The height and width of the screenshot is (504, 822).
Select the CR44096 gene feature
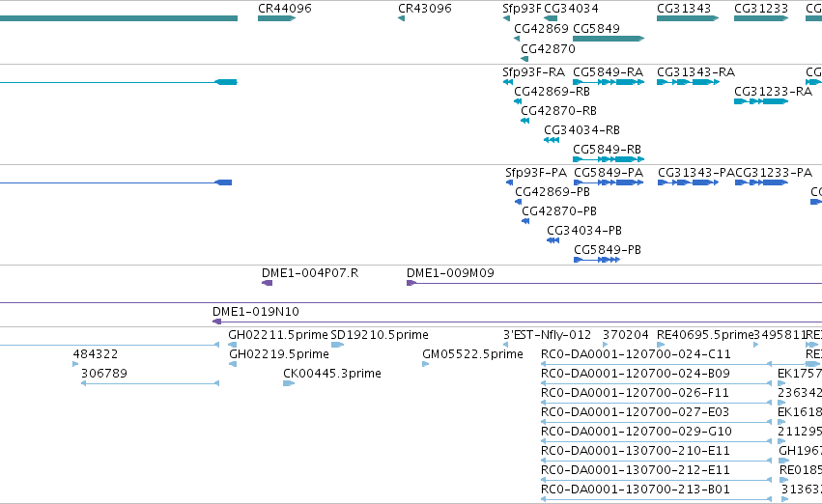tap(277, 18)
